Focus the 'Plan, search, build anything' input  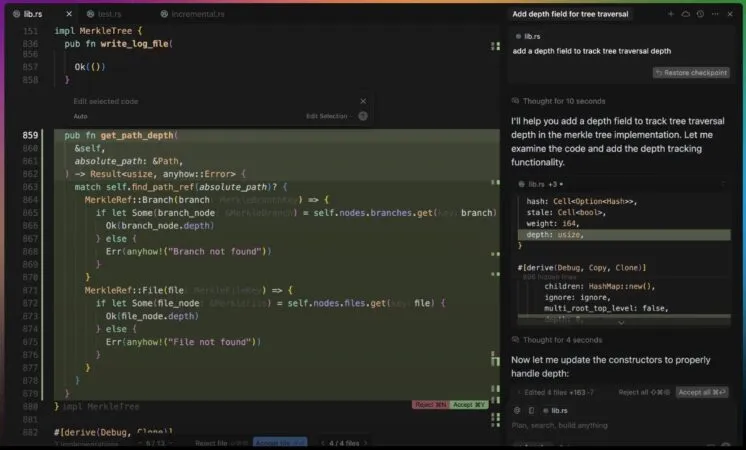[x=560, y=425]
